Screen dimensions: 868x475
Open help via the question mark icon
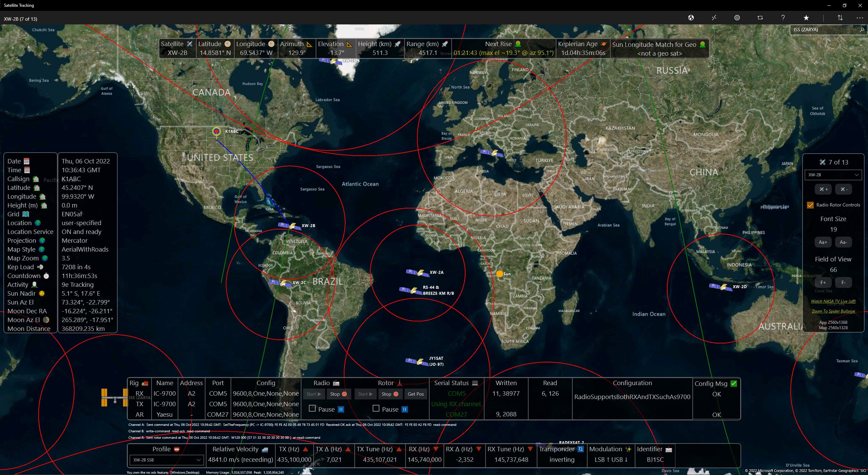click(x=783, y=18)
